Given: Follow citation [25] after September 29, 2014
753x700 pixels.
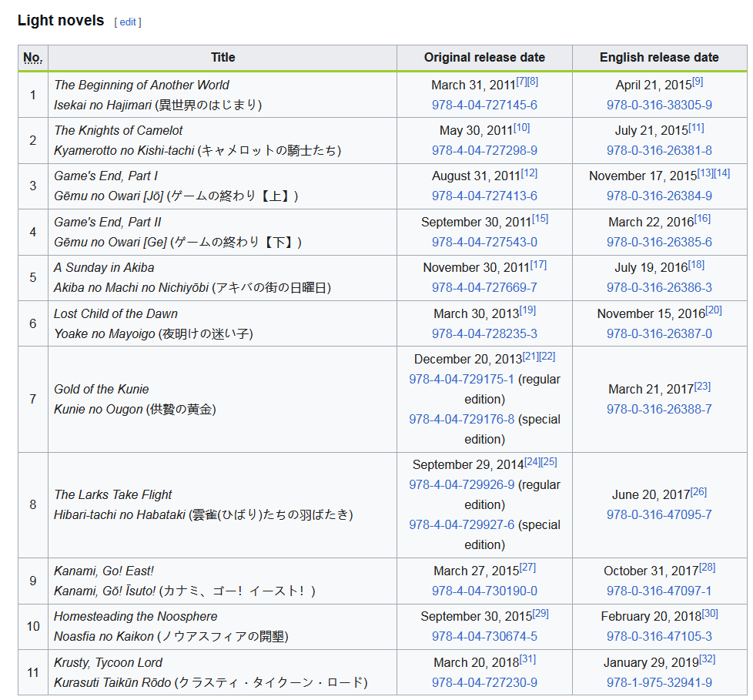Looking at the screenshot, I should coord(549,462).
